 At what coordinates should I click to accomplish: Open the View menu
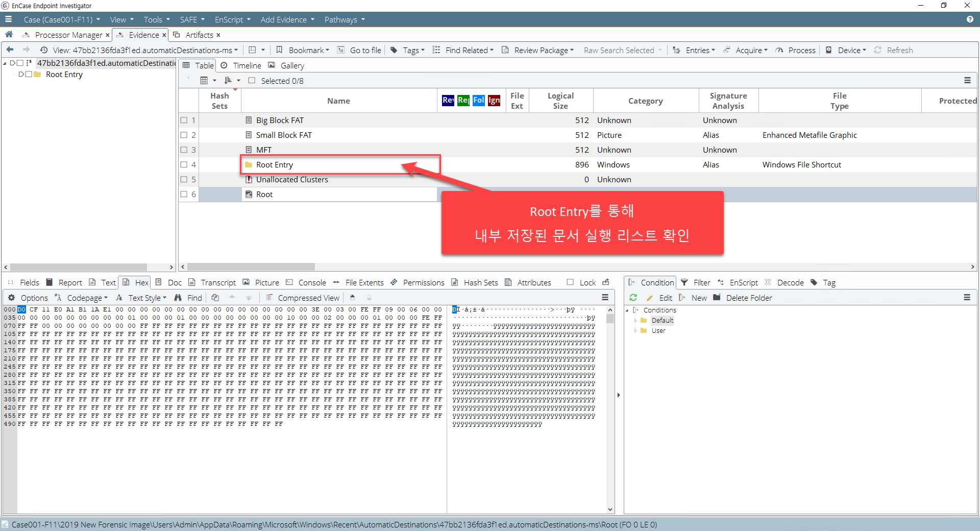(121, 19)
